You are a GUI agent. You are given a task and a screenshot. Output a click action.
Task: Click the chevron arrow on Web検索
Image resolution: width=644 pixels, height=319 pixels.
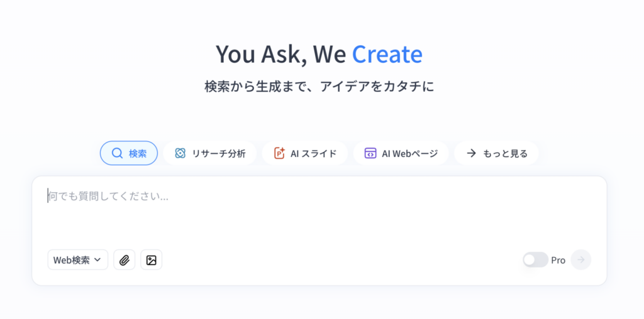(x=97, y=260)
